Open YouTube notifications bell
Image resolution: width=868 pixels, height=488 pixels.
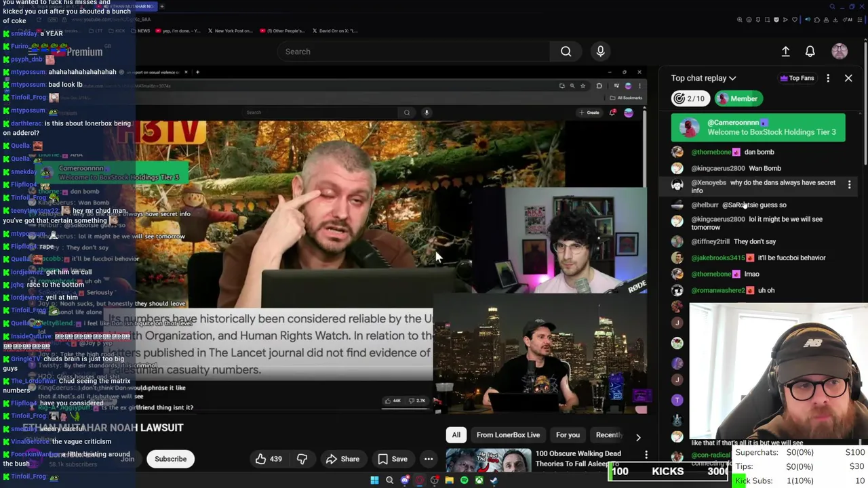[810, 52]
